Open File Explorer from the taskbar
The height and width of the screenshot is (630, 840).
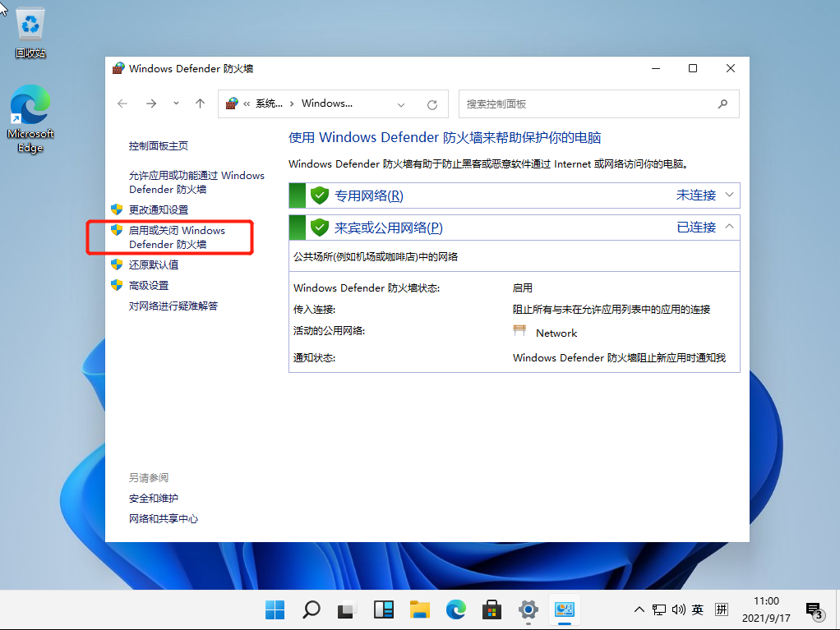tap(420, 609)
